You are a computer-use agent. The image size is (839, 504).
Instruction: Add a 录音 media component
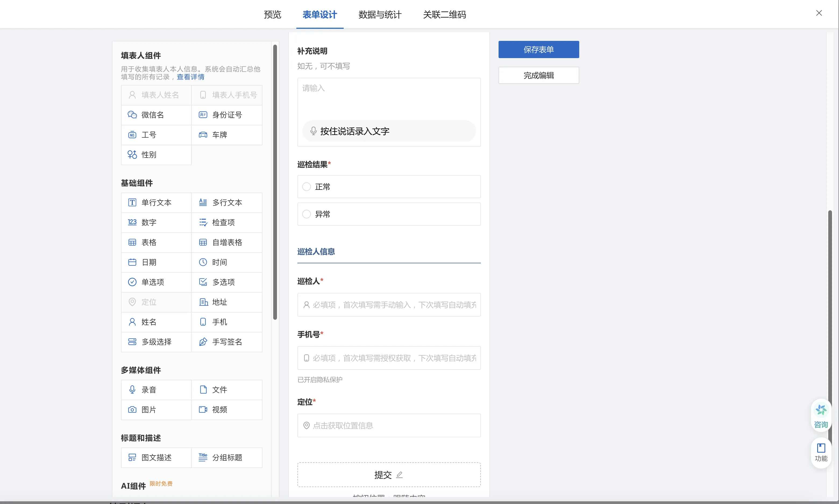click(x=156, y=389)
